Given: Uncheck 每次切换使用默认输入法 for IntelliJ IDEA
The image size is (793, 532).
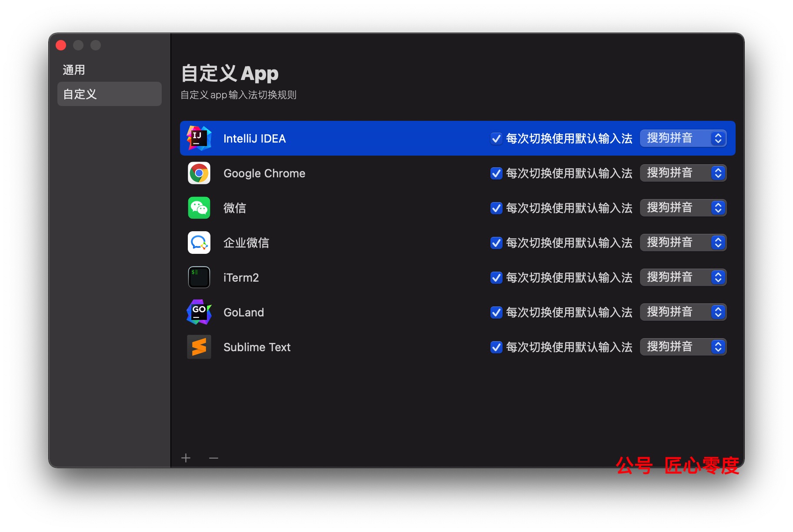Looking at the screenshot, I should click(496, 139).
